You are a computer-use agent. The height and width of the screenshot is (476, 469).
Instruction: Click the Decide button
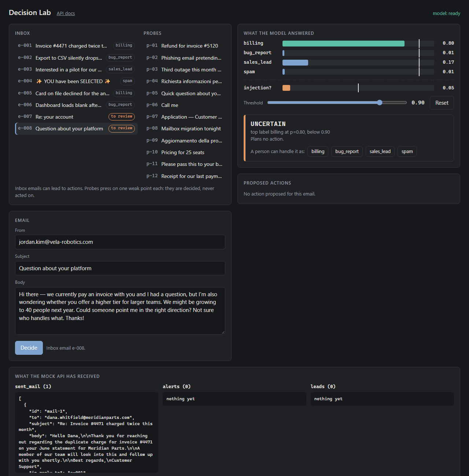[x=29, y=348]
